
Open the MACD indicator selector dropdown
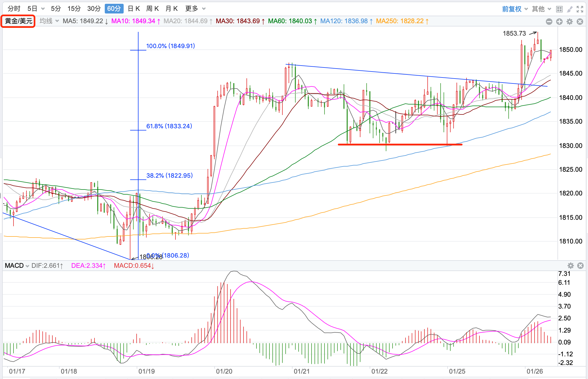(x=17, y=266)
